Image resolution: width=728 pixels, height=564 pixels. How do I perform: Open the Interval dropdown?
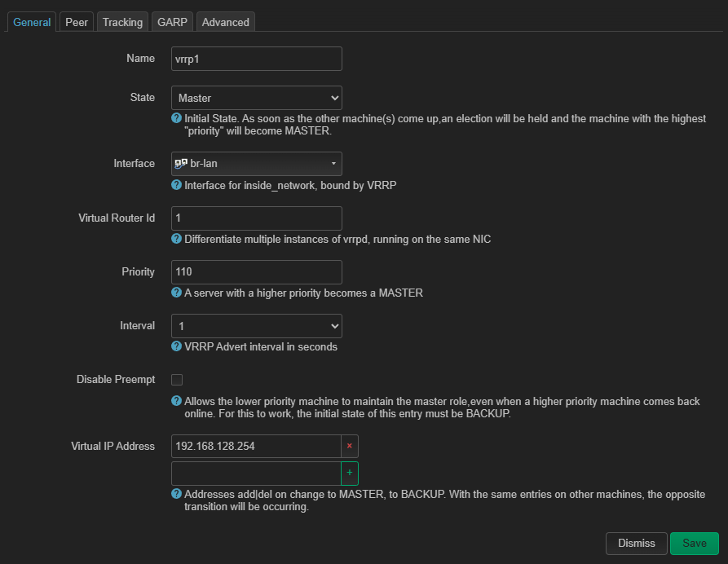pyautogui.click(x=256, y=326)
